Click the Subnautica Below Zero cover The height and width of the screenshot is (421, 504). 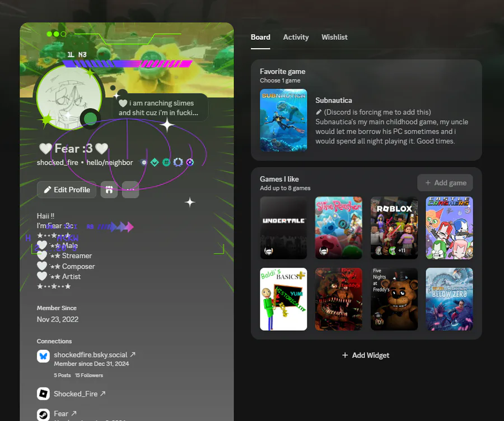(x=449, y=299)
